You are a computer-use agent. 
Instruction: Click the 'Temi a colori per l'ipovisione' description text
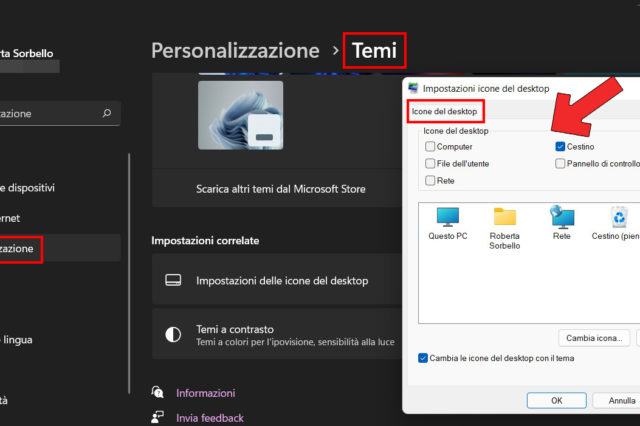pos(296,342)
